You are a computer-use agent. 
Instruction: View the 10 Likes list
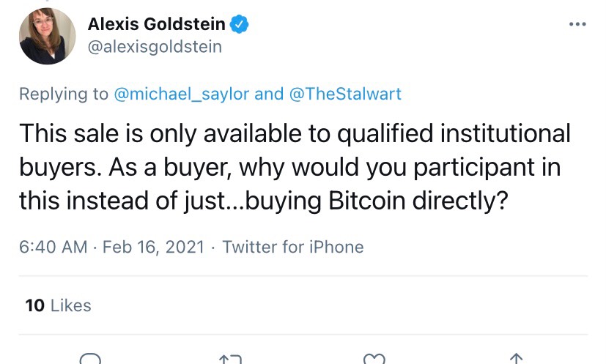pyautogui.click(x=59, y=305)
